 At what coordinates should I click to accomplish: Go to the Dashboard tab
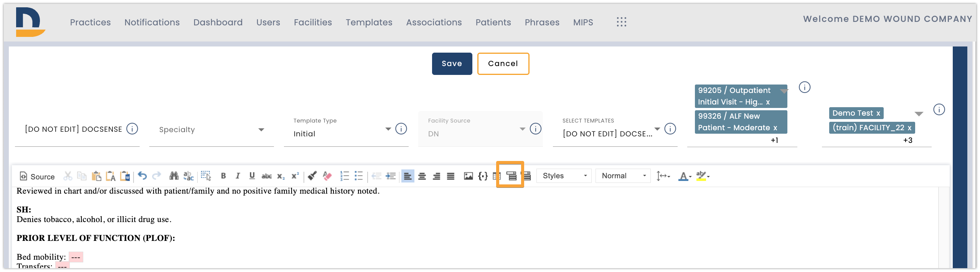(218, 22)
